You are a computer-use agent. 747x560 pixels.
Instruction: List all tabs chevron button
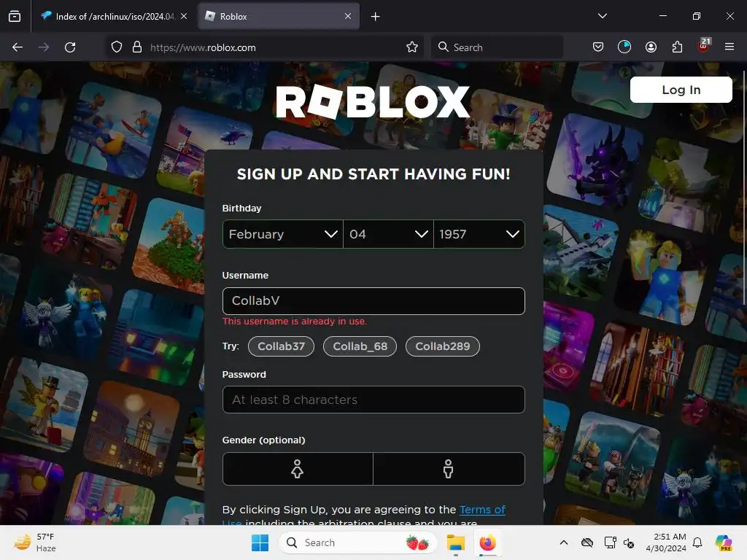tap(603, 16)
